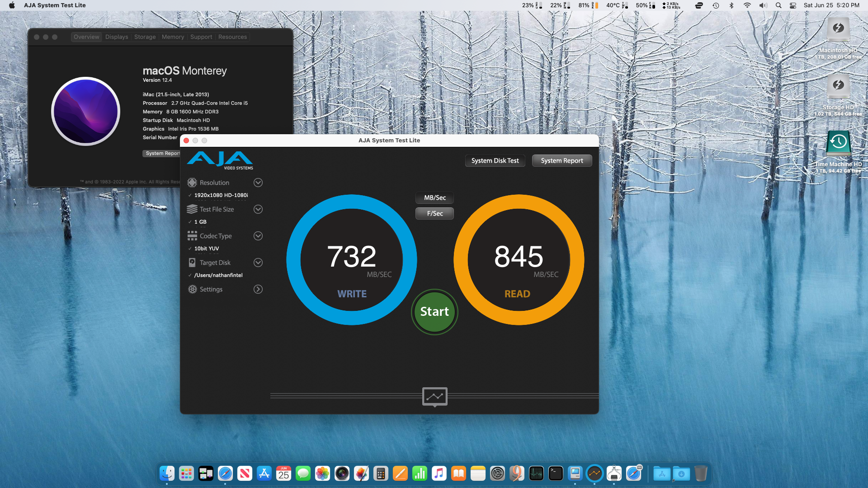Click AJA's System Report button
The image size is (868, 488).
click(x=562, y=161)
